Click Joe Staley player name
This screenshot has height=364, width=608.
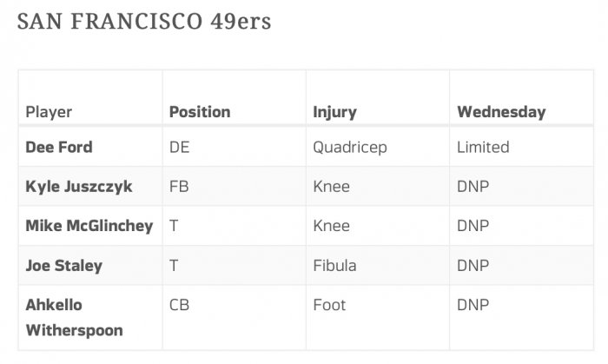64,266
